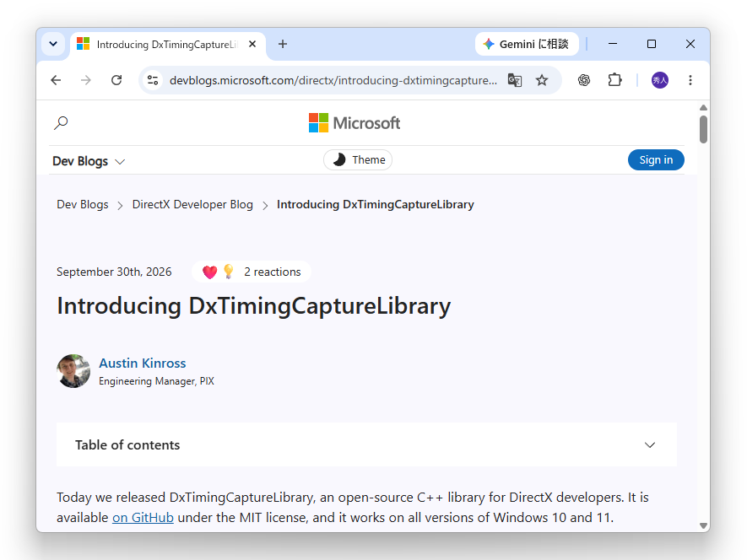The height and width of the screenshot is (560, 747).
Task: Click scrollbar down arrow
Action: [703, 525]
